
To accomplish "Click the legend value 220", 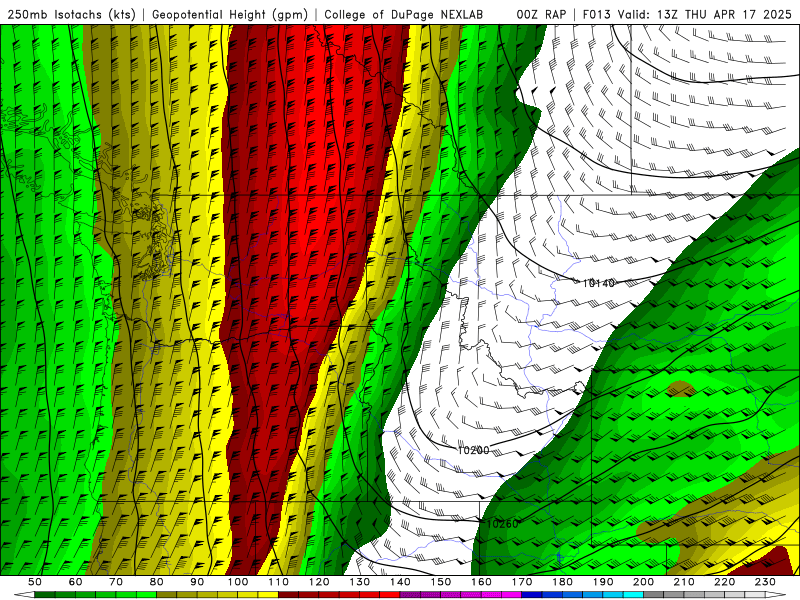I will 725,582.
